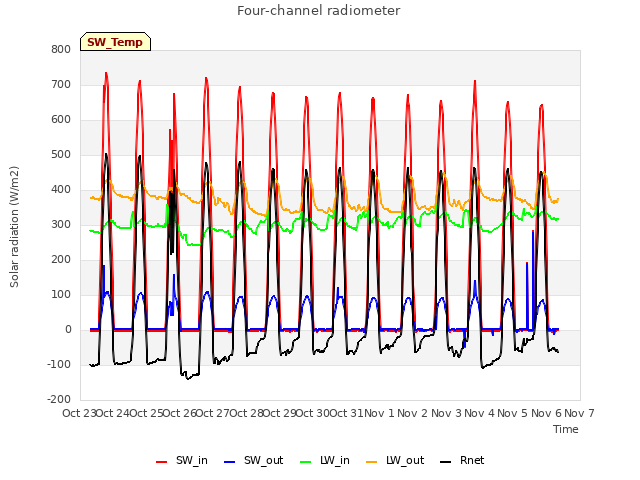Click the orange LW_out legend swatch
Screen dimensions: 640x480
click(372, 462)
